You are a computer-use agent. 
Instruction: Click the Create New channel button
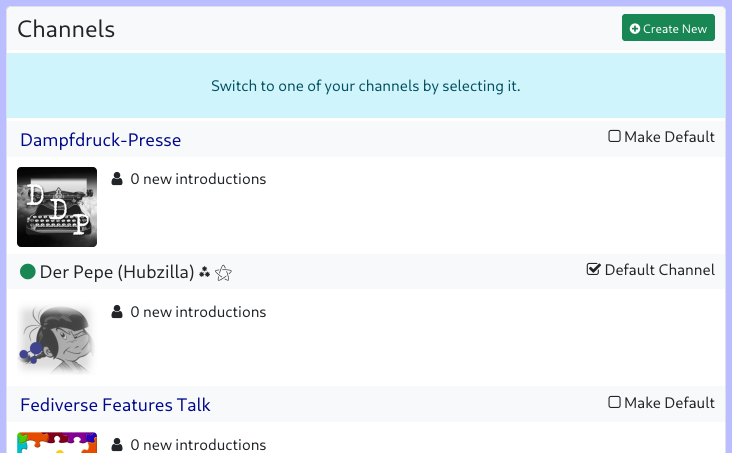click(x=668, y=29)
